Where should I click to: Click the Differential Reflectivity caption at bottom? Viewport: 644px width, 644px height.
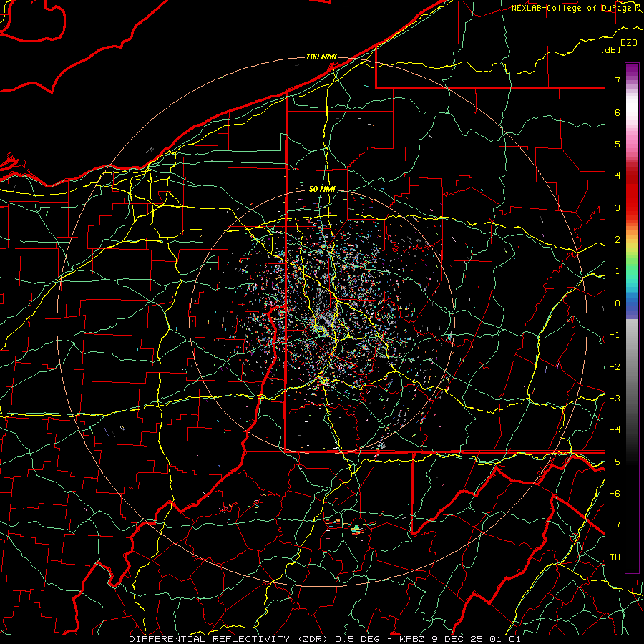tap(324, 639)
